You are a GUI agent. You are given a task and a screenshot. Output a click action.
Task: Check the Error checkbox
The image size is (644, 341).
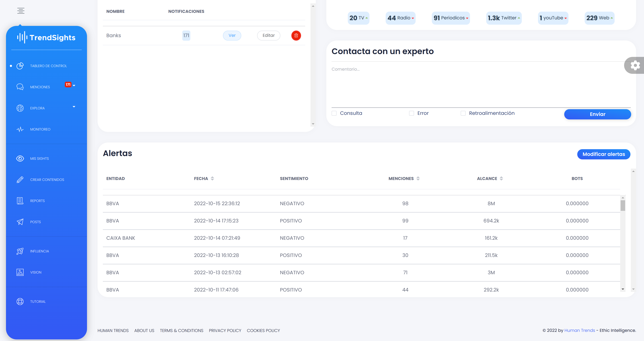pos(412,113)
